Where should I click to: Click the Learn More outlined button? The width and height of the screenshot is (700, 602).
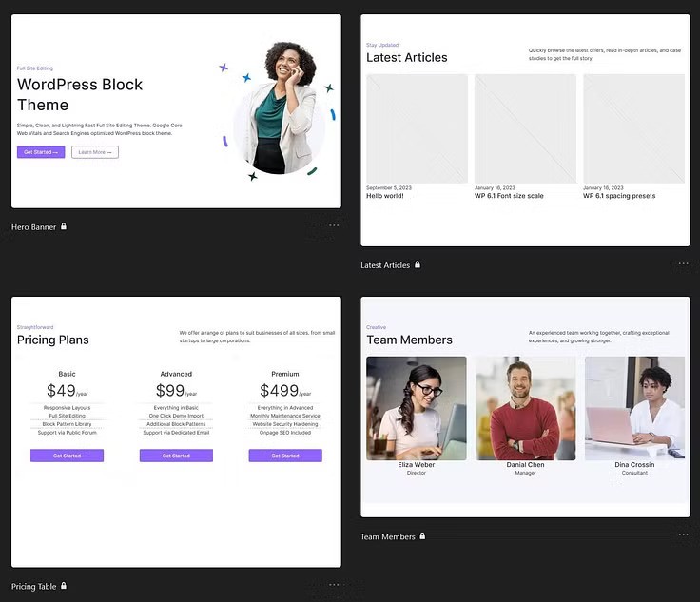point(95,152)
